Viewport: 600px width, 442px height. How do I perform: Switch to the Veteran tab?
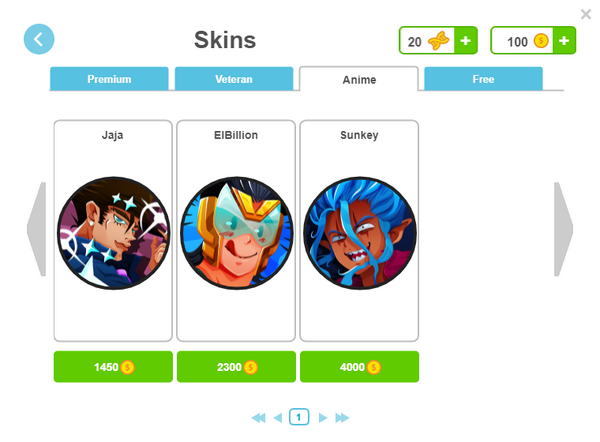pos(234,79)
